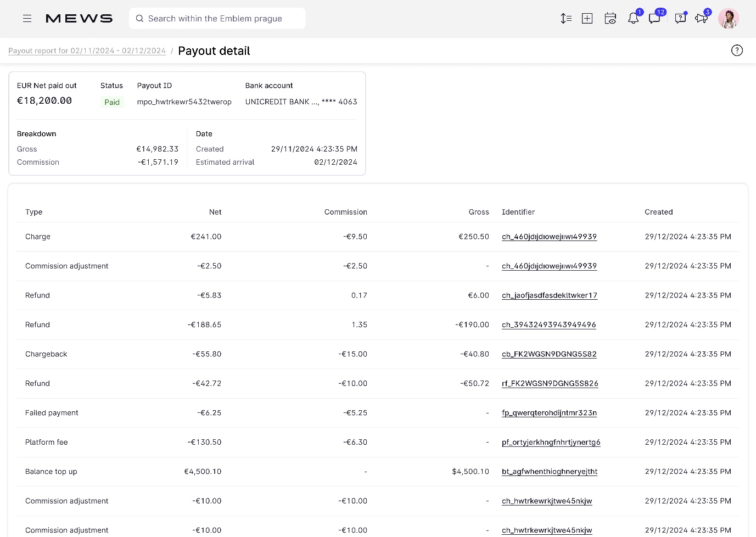Click the Commission column header
756x537 pixels.
click(x=345, y=212)
